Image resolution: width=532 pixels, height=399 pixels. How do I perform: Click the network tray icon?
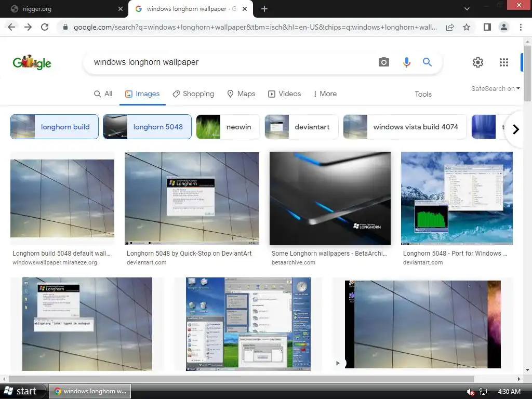click(x=483, y=392)
